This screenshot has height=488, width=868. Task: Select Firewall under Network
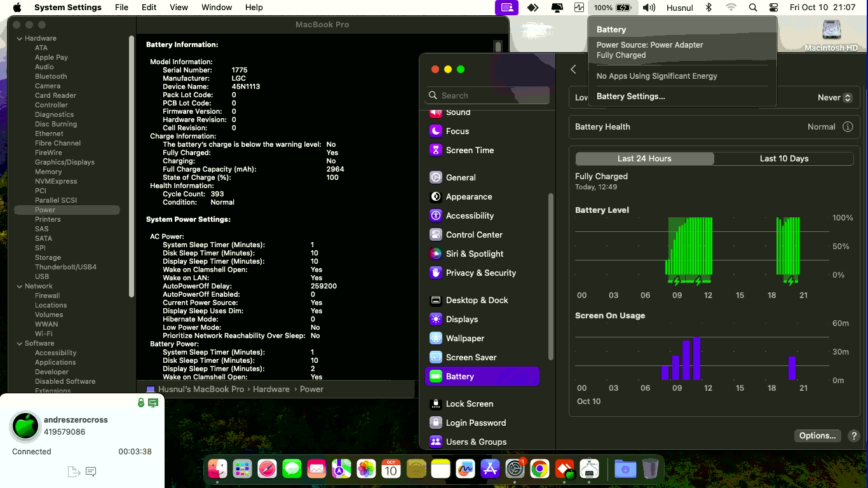(48, 295)
